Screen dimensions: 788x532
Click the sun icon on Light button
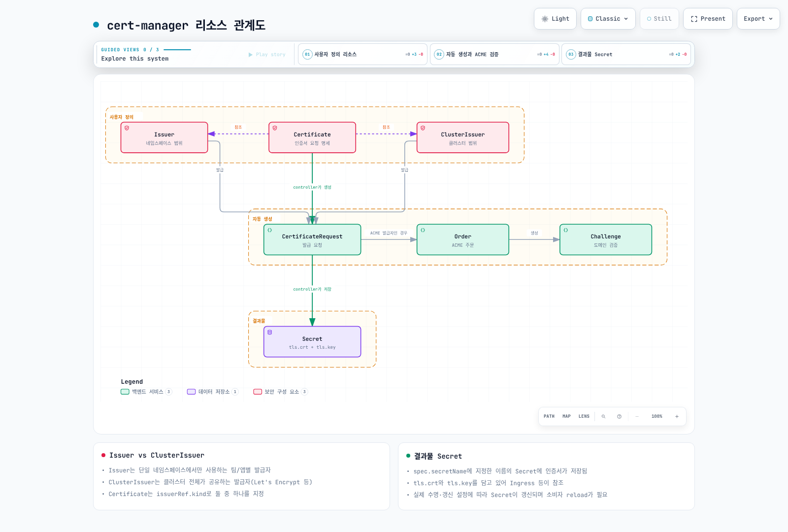[545, 19]
